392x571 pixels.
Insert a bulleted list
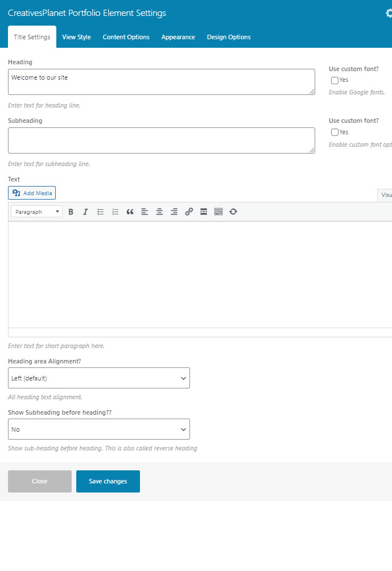point(101,212)
